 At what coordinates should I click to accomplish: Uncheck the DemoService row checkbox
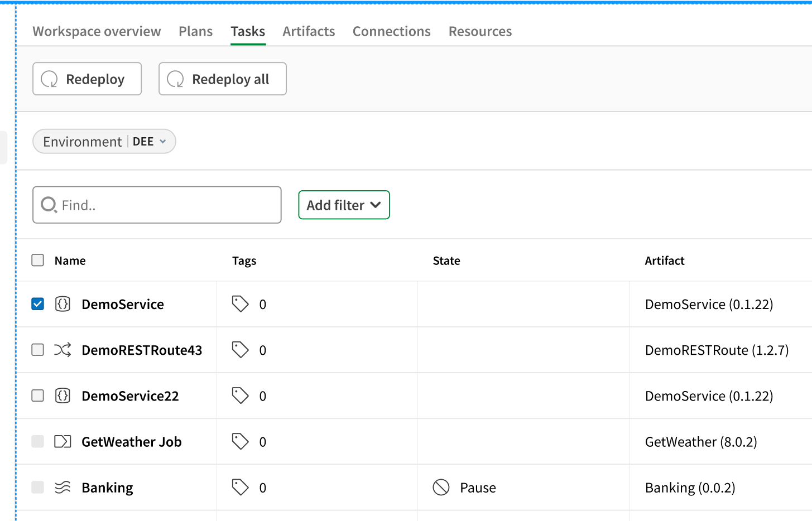pyautogui.click(x=37, y=304)
